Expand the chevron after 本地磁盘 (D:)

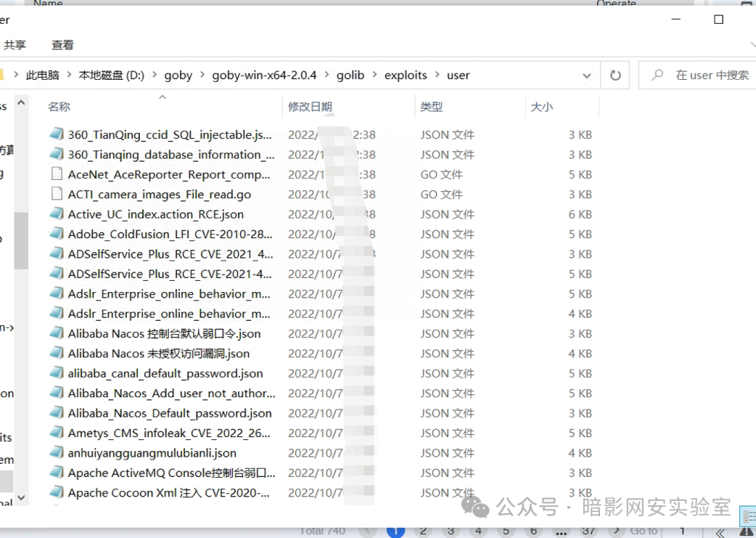click(154, 75)
